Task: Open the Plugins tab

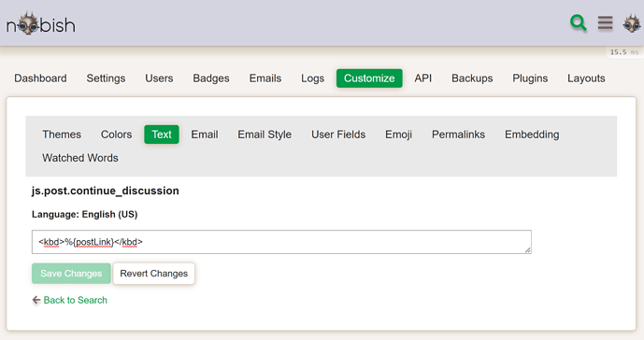Action: [530, 78]
